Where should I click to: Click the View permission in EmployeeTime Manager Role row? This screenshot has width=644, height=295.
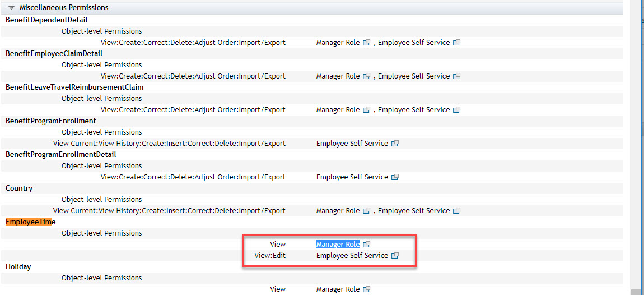pyautogui.click(x=278, y=245)
